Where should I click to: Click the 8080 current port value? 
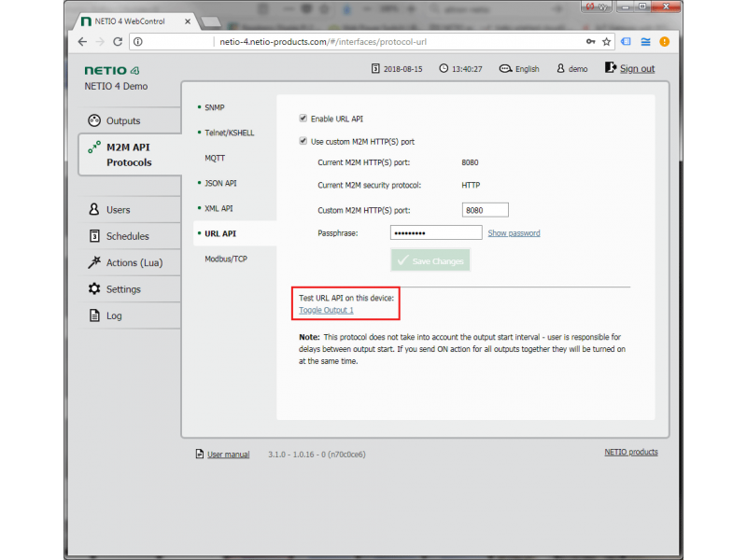(470, 162)
